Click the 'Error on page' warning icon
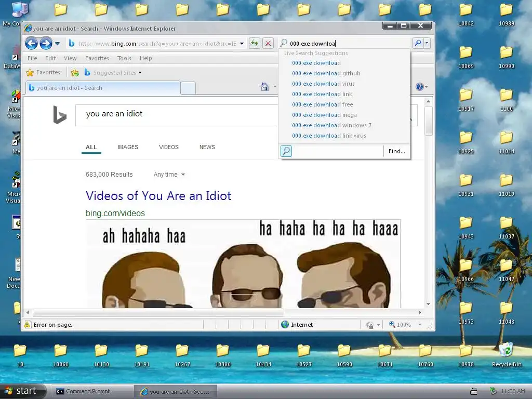This screenshot has width=532, height=399. tap(28, 325)
